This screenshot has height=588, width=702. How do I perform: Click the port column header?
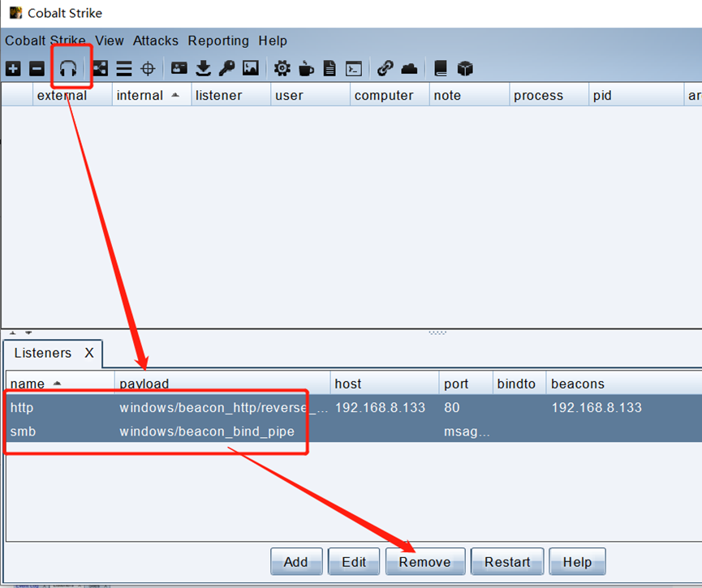tap(466, 383)
